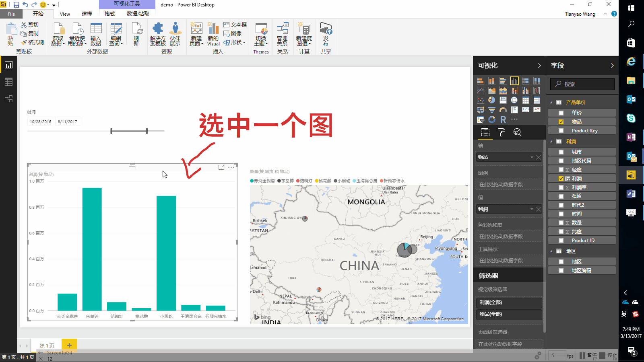
Task: Select the line chart visual
Action: (480, 90)
